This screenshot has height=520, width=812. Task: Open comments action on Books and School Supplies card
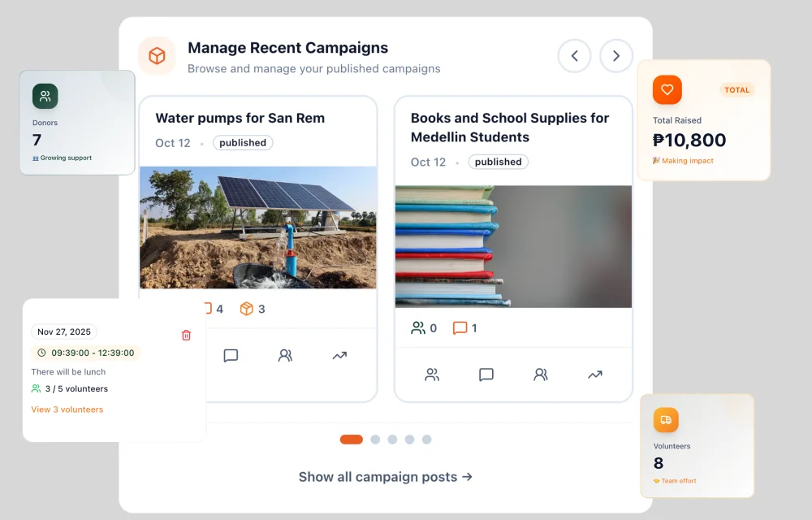[x=486, y=375]
